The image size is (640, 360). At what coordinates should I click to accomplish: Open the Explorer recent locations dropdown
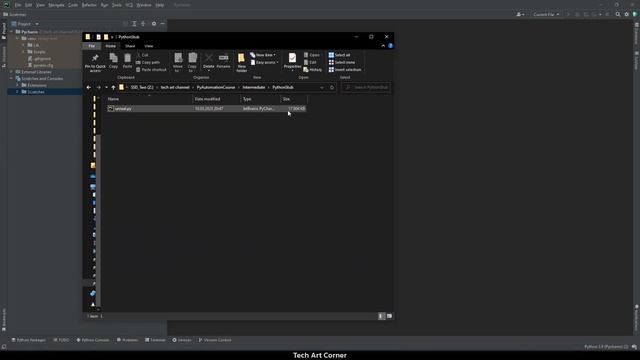(106, 87)
